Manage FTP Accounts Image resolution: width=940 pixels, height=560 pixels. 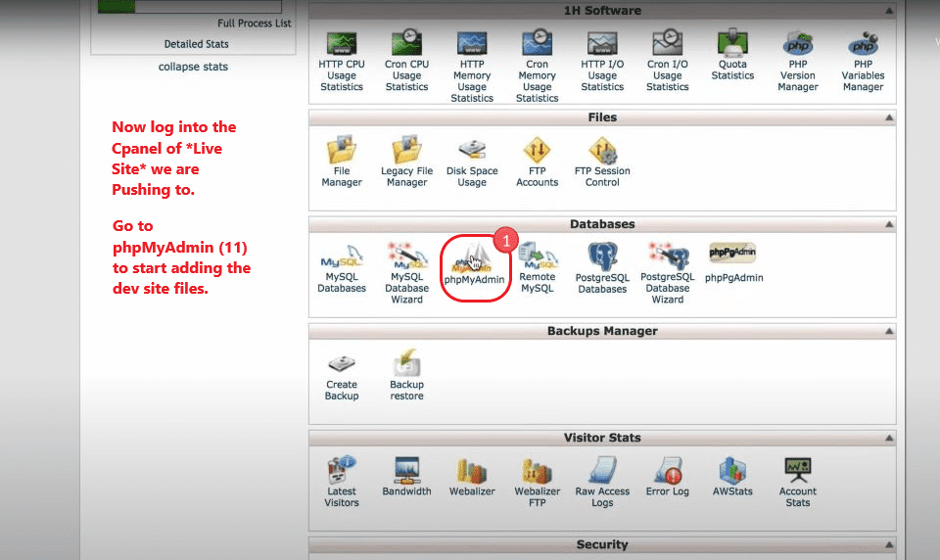point(538,162)
